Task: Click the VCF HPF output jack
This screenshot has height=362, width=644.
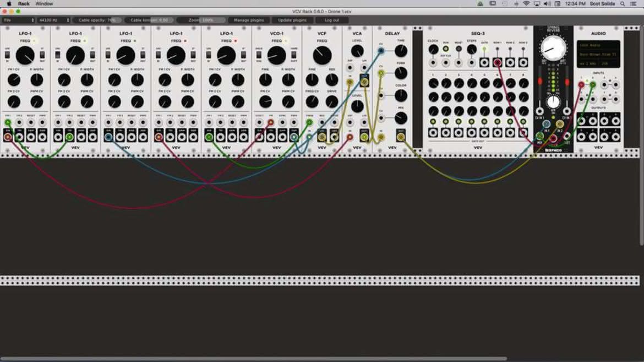Action: pyautogui.click(x=334, y=137)
